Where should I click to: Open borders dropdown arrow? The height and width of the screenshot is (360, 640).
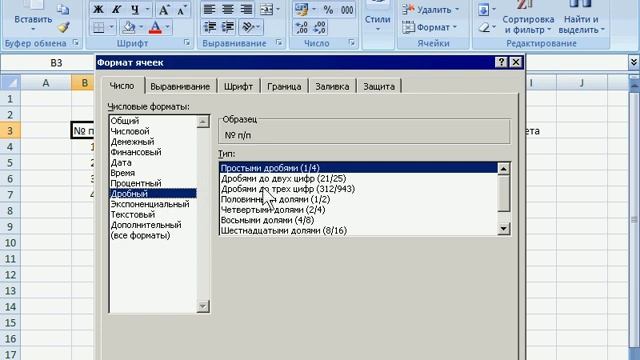(x=111, y=27)
